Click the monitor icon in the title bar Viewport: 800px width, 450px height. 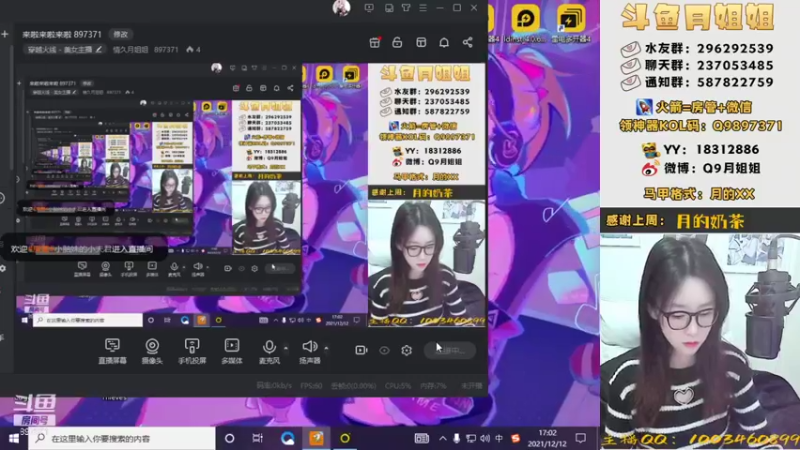click(369, 8)
